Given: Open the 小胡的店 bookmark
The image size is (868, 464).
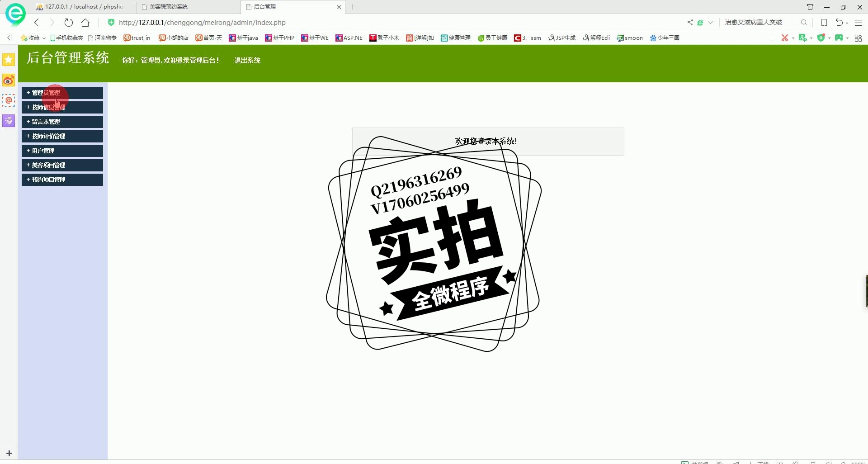Looking at the screenshot, I should pos(174,38).
